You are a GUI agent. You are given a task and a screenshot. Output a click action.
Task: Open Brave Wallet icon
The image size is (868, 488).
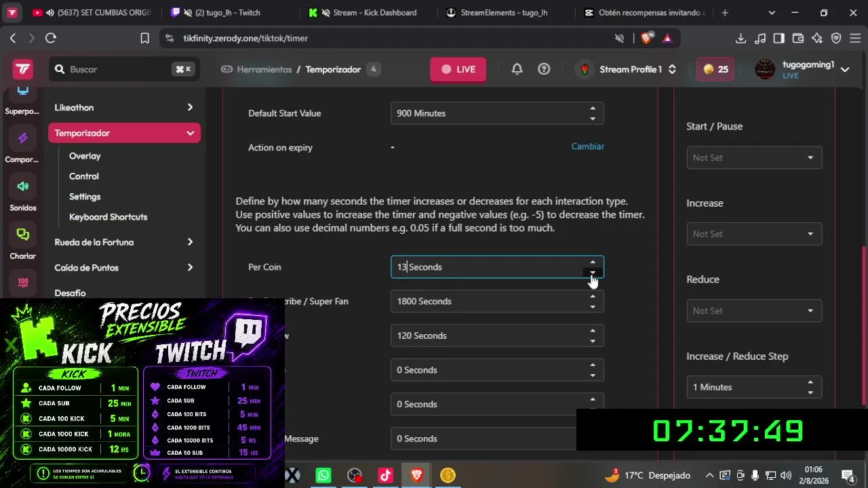798,38
